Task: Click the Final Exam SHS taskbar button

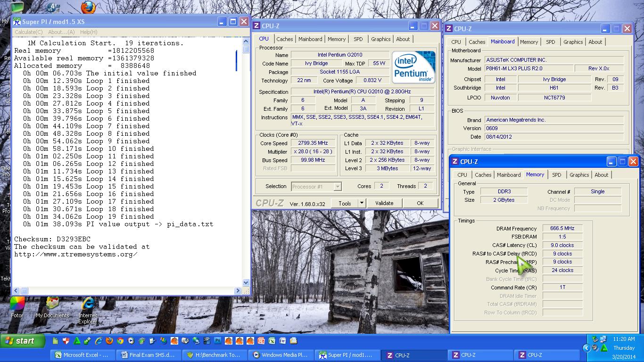Action: (x=149, y=355)
